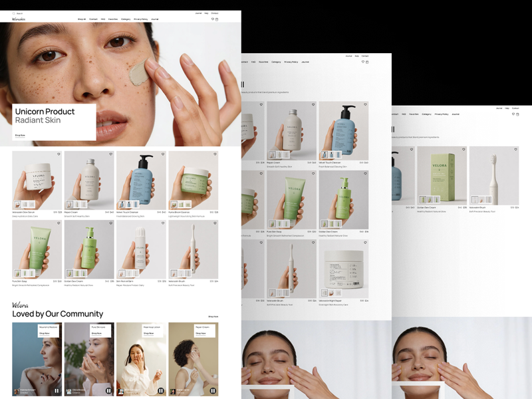The image size is (532, 399).
Task: Open Category in the first page navigation
Action: (126, 19)
